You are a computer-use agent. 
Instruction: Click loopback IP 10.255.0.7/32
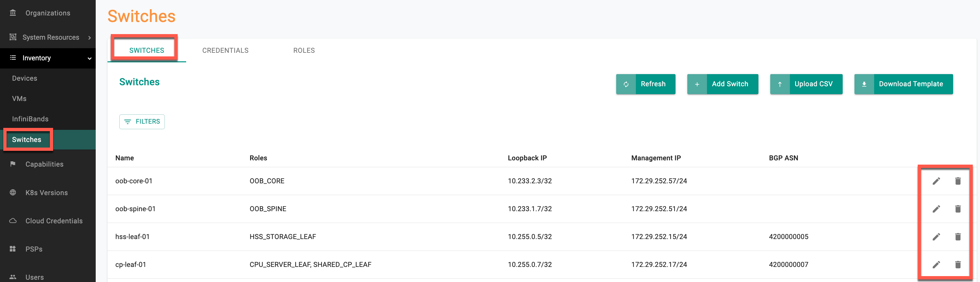[x=530, y=264]
